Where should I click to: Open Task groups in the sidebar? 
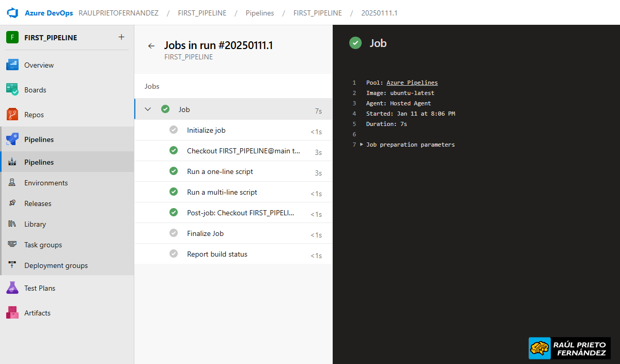pyautogui.click(x=43, y=245)
